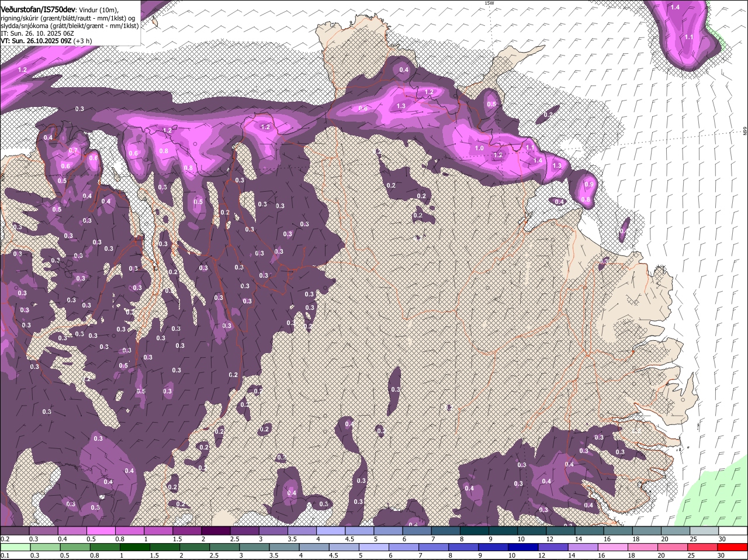Click the '0.2' label on the upper legend

5,539
